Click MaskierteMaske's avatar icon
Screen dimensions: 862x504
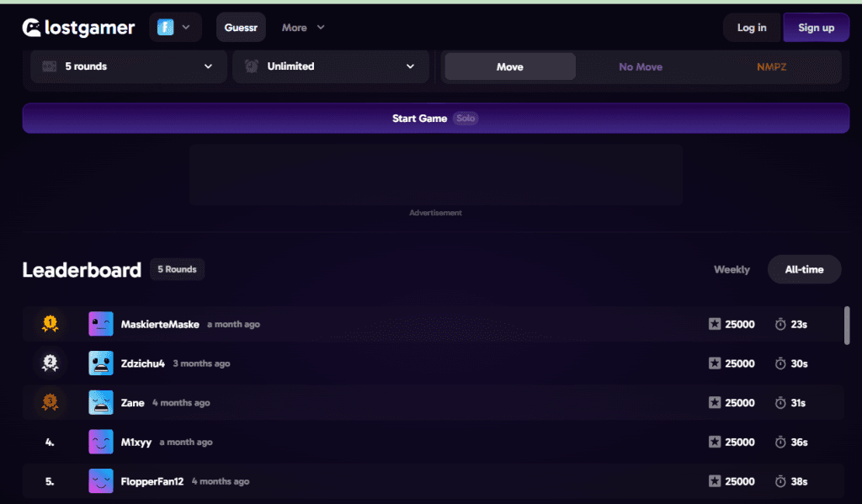click(x=101, y=324)
